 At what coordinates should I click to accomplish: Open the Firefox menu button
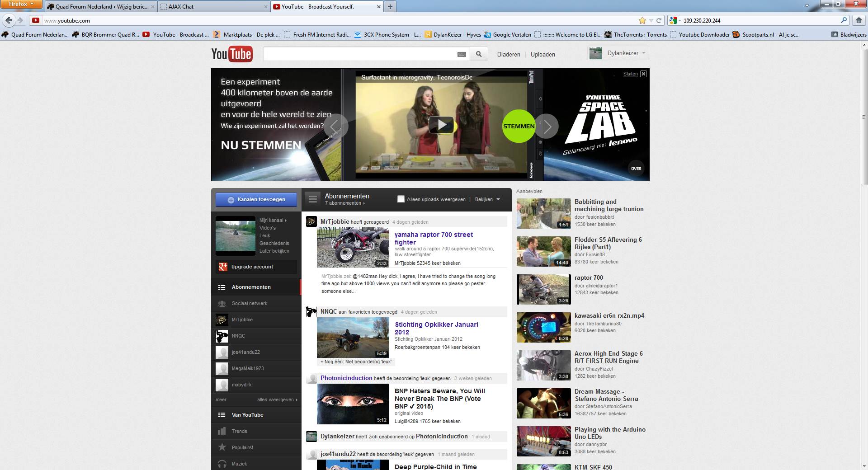(x=21, y=4)
